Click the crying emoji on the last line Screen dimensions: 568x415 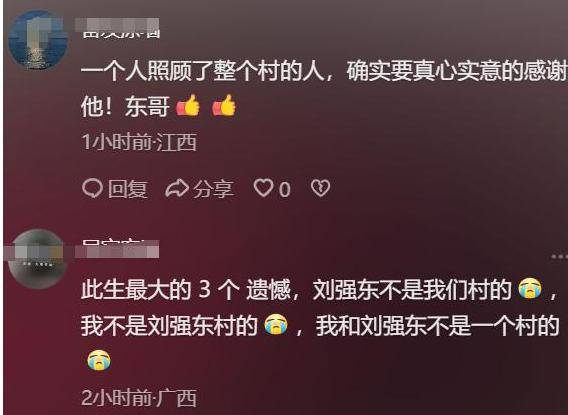click(x=99, y=360)
